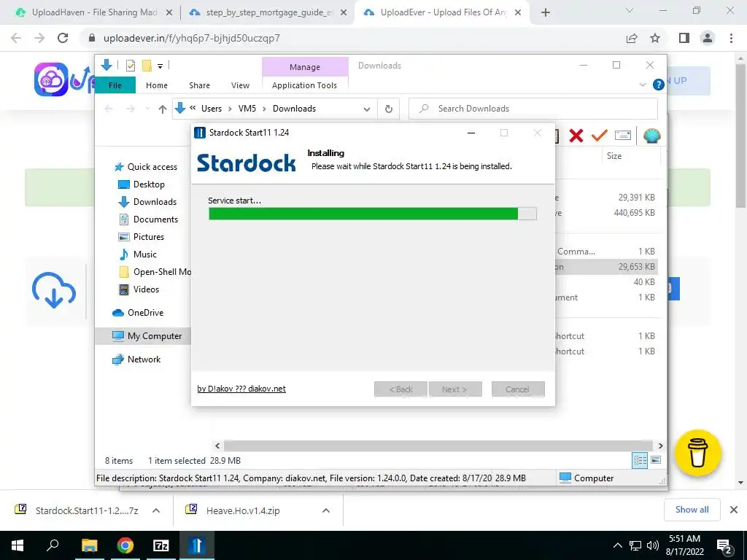Click the New Folder icon in Explorer title bar
This screenshot has height=560, width=747.
tap(147, 66)
